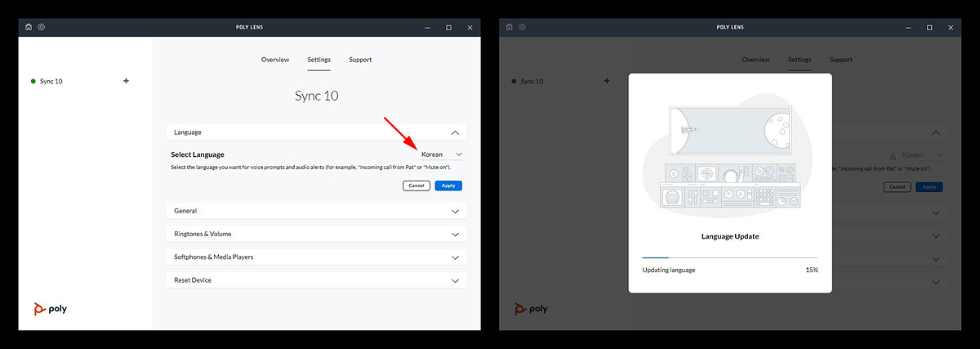Image resolution: width=980 pixels, height=349 pixels.
Task: Click dimmed Cancel button in right window
Action: pos(898,187)
